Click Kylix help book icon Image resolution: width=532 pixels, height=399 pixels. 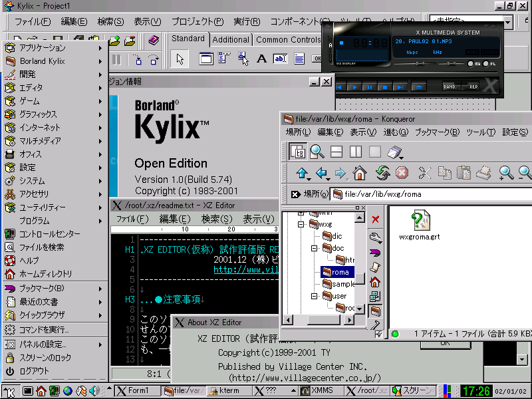click(154, 41)
